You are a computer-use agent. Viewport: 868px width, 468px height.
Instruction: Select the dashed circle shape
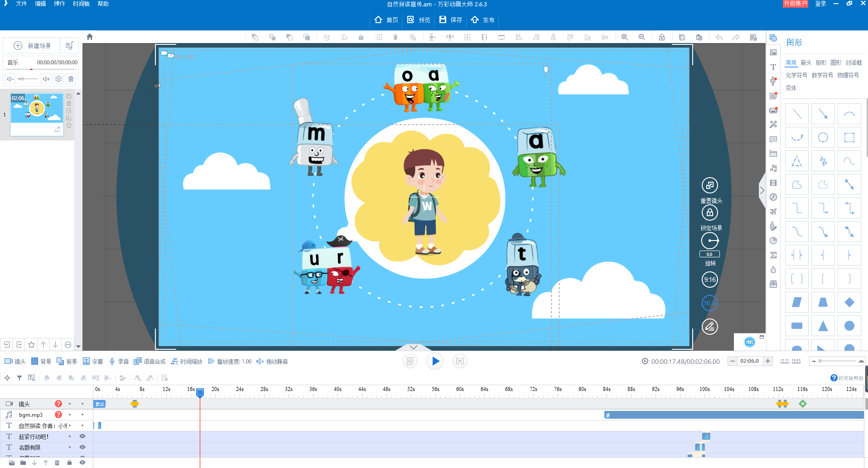tap(823, 137)
